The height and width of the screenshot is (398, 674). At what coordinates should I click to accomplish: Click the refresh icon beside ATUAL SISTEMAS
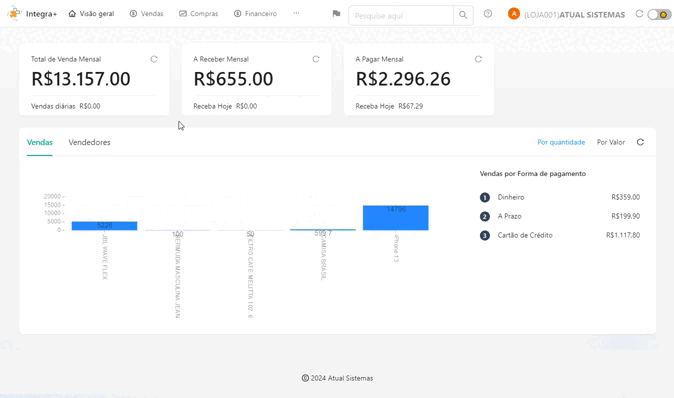click(x=639, y=14)
